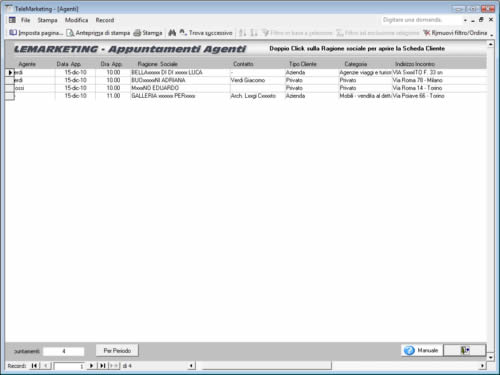The image size is (500, 375).
Task: Click the Indirizzo Incontro column header
Action: tap(415, 64)
